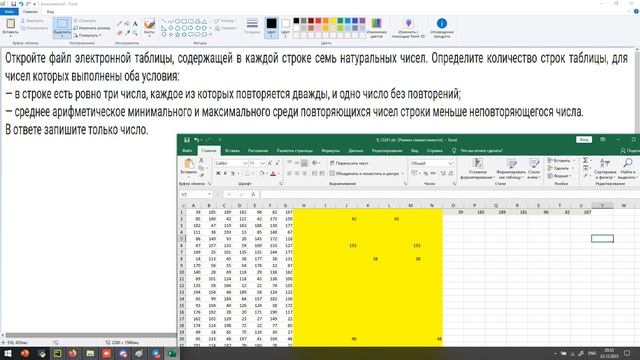Select the Excel row 6 header
This screenshot has height=360, width=640.
pyautogui.click(x=182, y=245)
